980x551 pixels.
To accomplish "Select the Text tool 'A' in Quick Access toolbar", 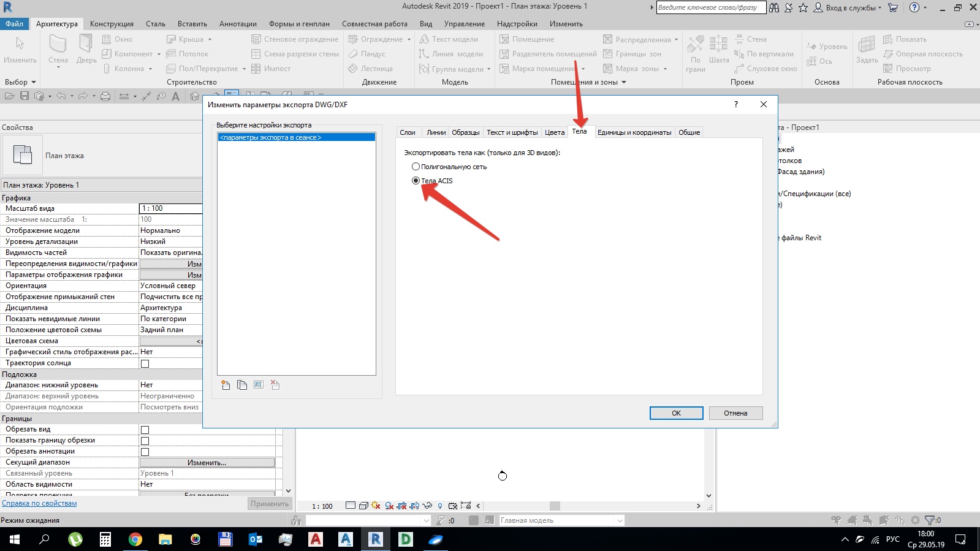I will coord(176,96).
